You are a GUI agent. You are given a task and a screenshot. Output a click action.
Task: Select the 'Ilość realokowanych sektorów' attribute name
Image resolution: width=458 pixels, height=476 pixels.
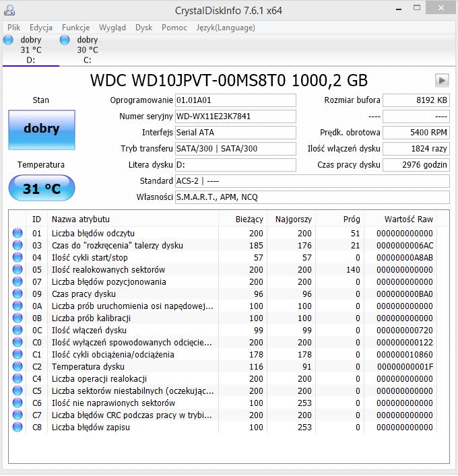pyautogui.click(x=108, y=269)
